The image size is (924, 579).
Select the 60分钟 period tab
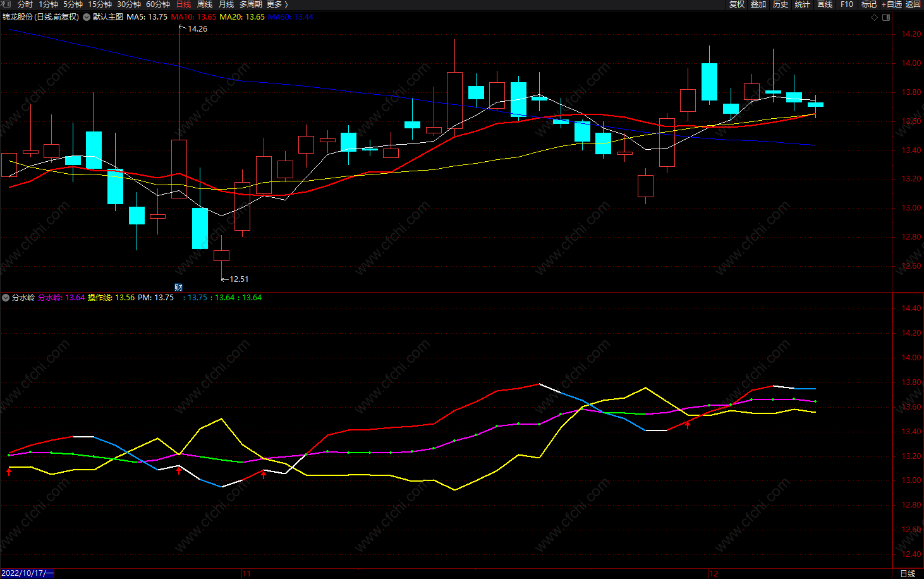[158, 4]
